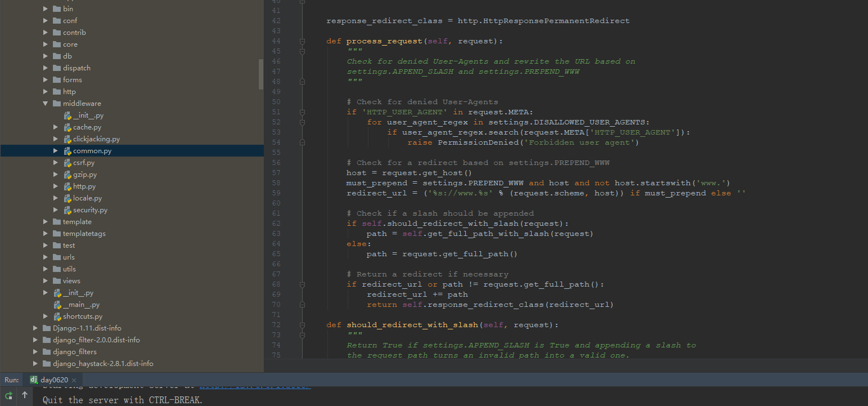Collapse the middleware folder
This screenshot has height=406, width=868.
coord(46,104)
